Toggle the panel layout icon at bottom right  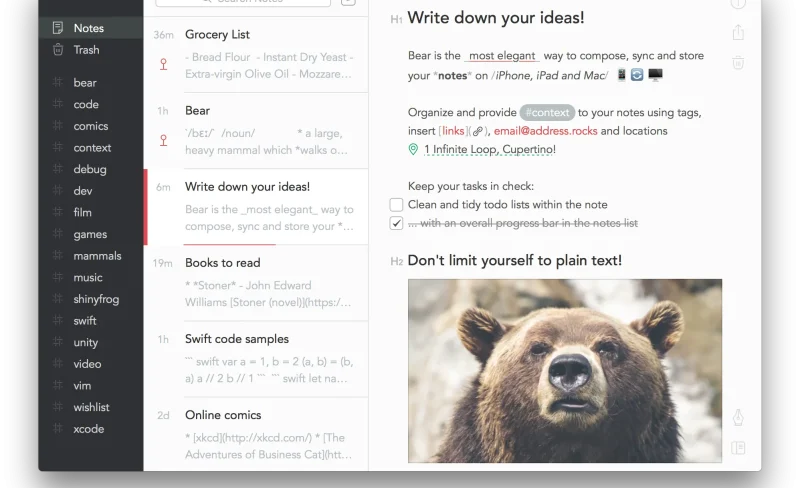(x=738, y=448)
